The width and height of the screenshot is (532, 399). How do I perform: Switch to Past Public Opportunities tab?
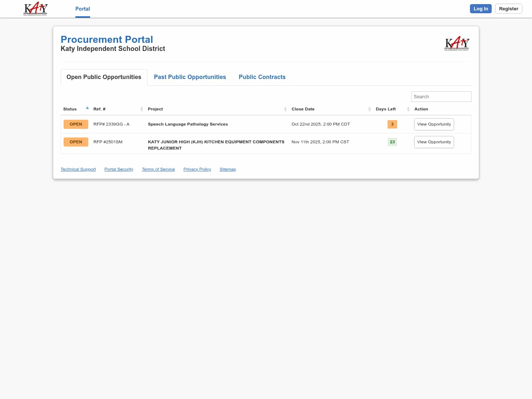pyautogui.click(x=190, y=77)
